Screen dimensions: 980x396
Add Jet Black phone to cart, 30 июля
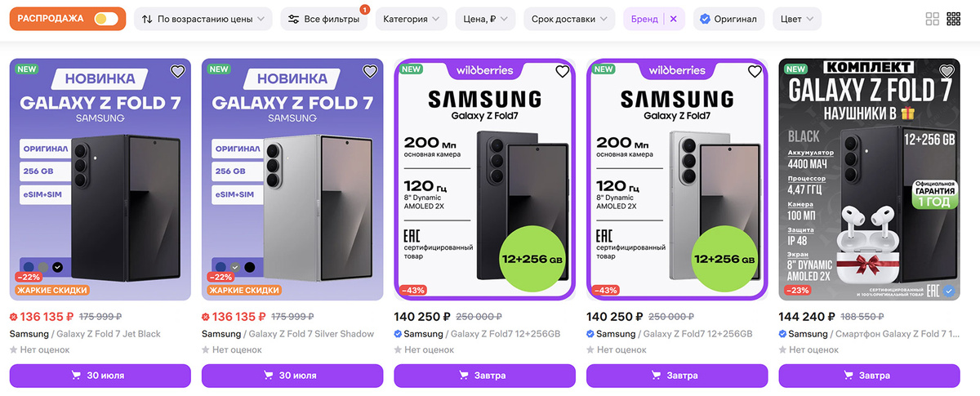pyautogui.click(x=100, y=376)
